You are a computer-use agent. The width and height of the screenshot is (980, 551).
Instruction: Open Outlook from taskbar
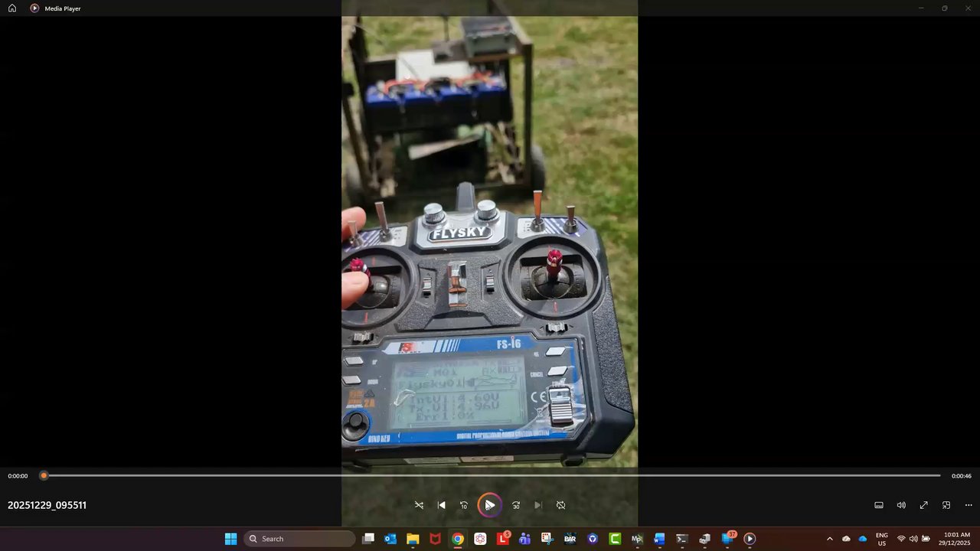click(390, 539)
